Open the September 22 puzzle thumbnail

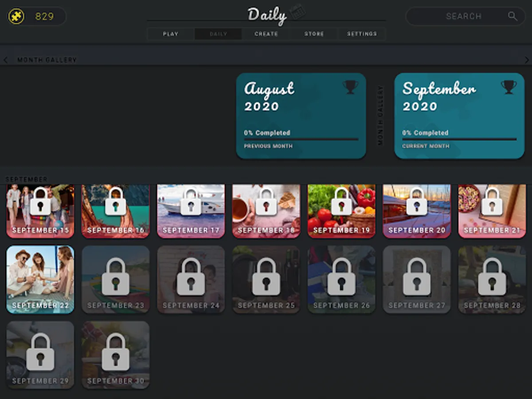40,280
